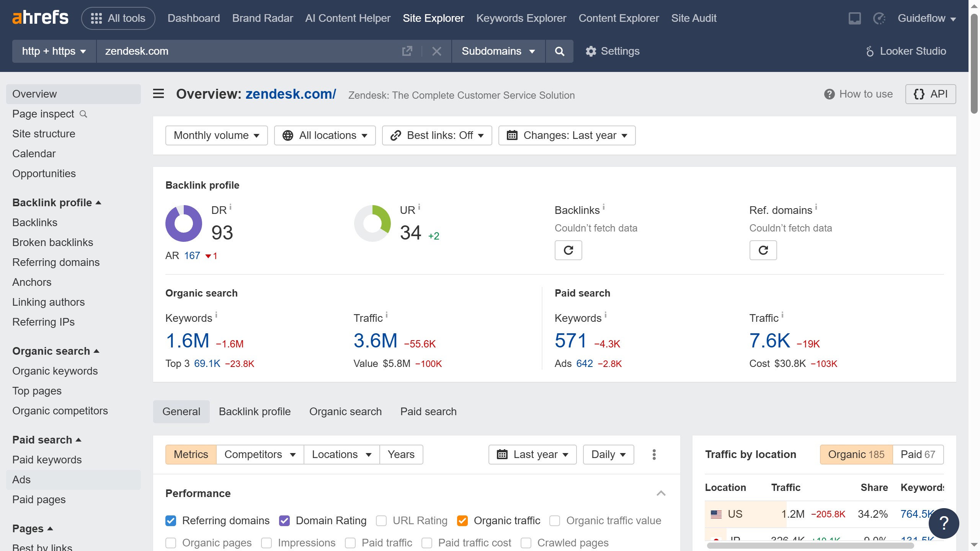Click the ahrefs logo
This screenshot has width=980, height=551.
pos(40,17)
